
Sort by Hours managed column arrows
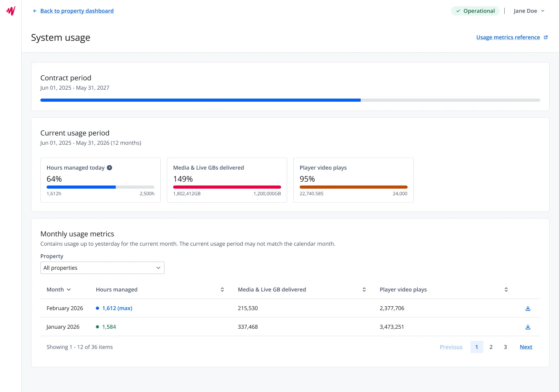tap(222, 290)
